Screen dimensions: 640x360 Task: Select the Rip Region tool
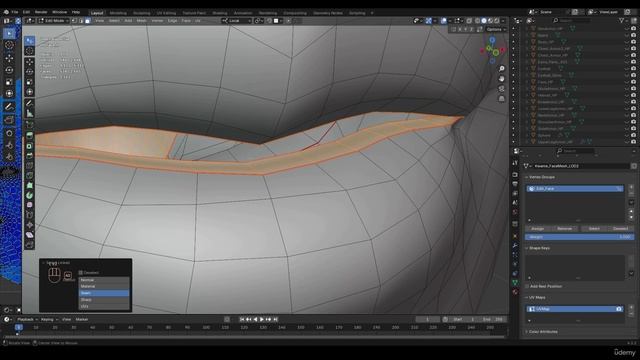[x=29, y=244]
